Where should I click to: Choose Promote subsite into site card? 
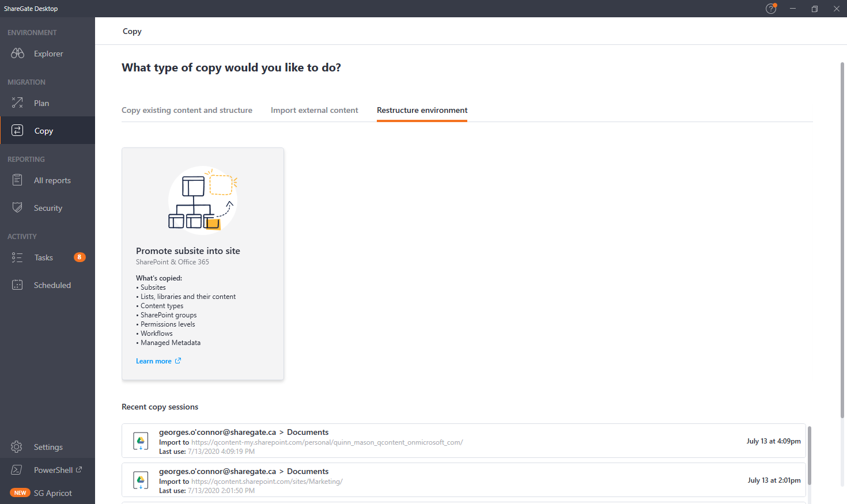(203, 264)
